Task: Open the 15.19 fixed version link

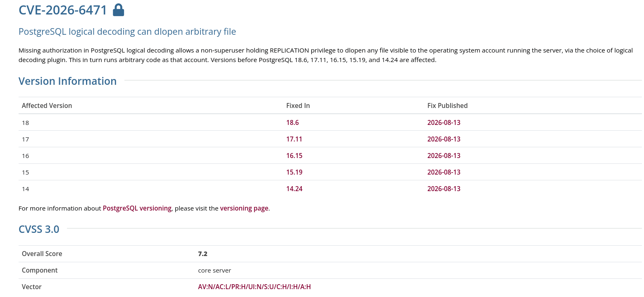Action: (294, 172)
